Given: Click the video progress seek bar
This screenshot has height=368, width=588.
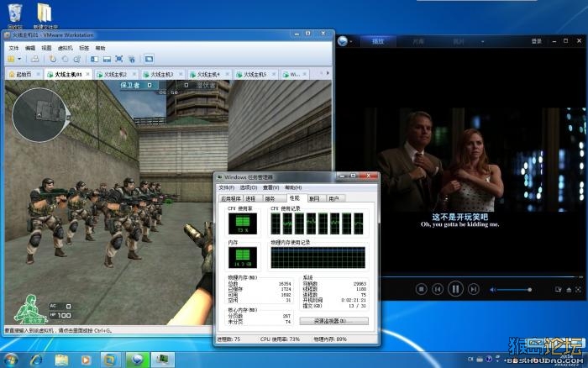Looking at the screenshot, I should (480, 277).
